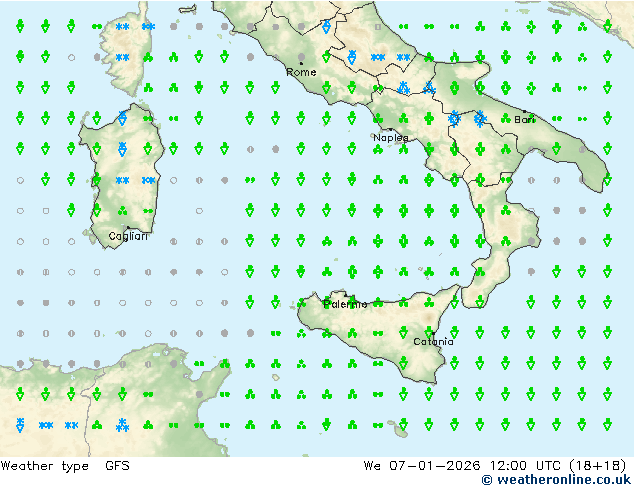Click the Naples city label

pos(391,138)
